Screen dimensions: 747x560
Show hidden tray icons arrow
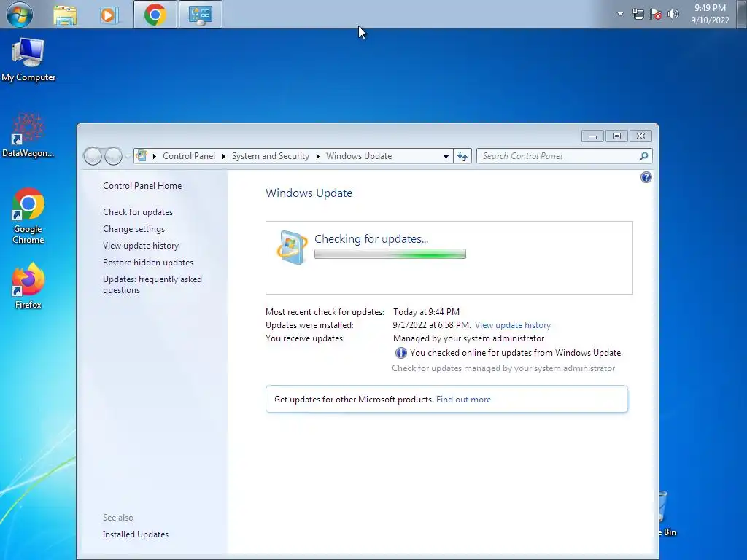pyautogui.click(x=620, y=14)
